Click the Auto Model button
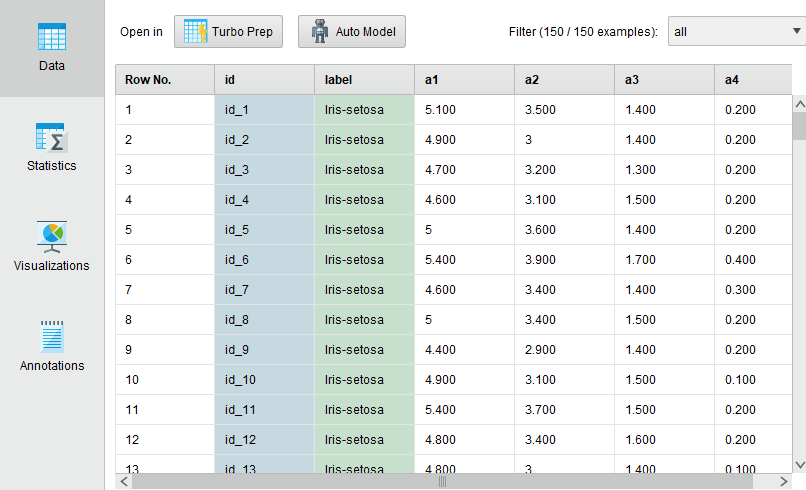806x490 pixels. coord(352,32)
